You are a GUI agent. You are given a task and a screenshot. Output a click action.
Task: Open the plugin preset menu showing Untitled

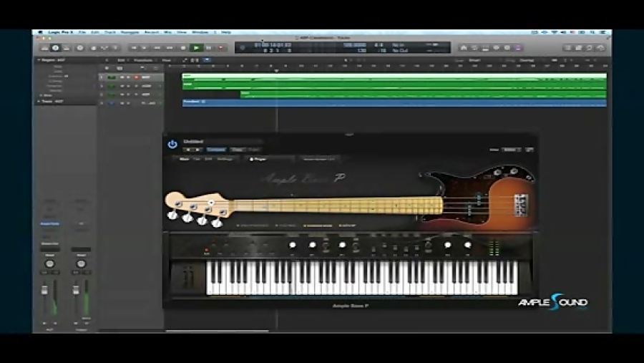[222, 142]
